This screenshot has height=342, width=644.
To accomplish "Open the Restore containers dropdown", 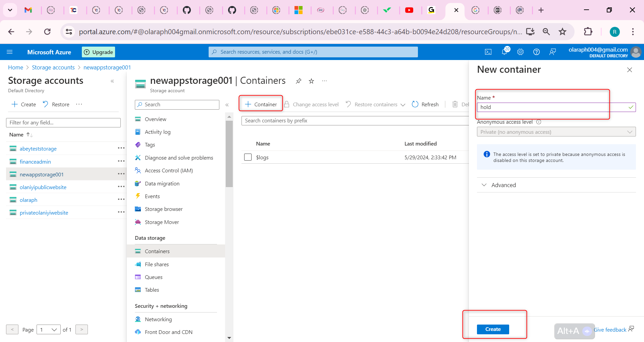I will (375, 104).
